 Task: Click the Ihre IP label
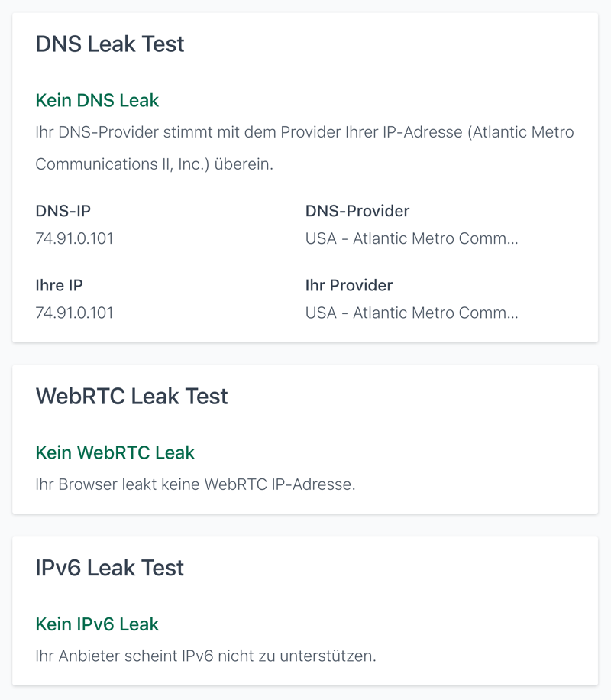tap(59, 285)
